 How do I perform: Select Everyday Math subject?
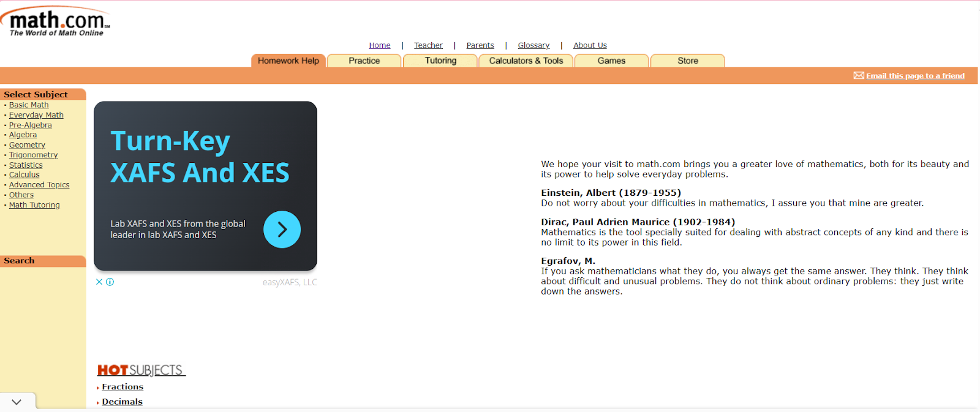[x=36, y=115]
